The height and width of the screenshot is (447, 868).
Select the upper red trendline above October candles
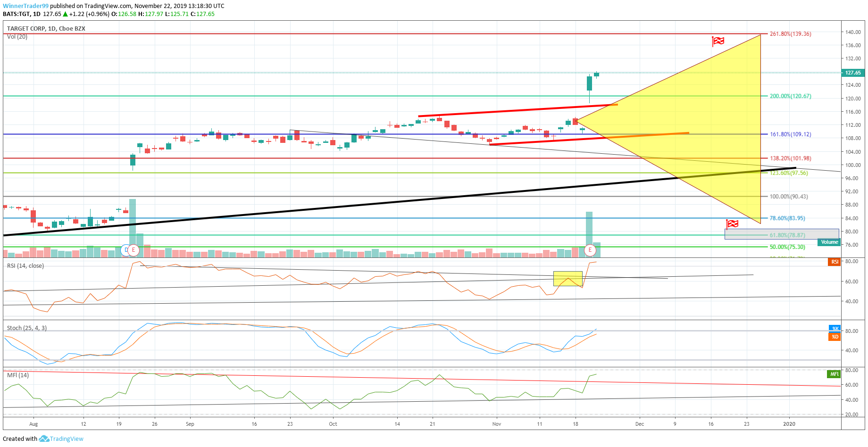[518, 110]
